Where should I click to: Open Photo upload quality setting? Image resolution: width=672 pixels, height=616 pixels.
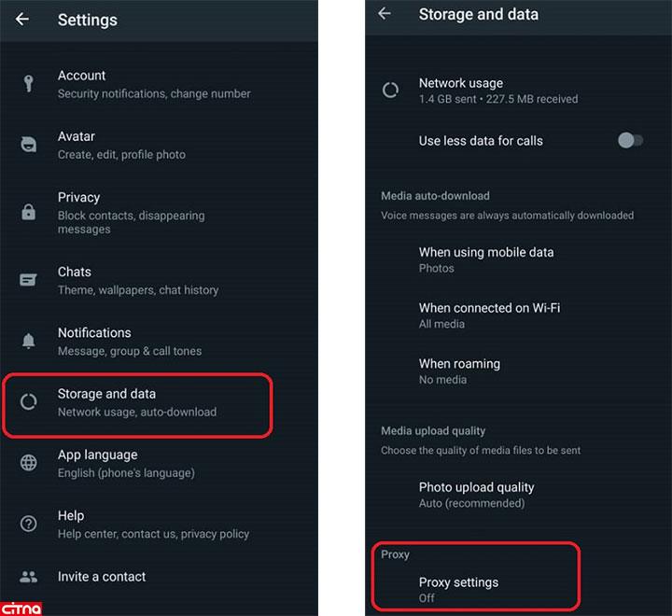coord(476,495)
